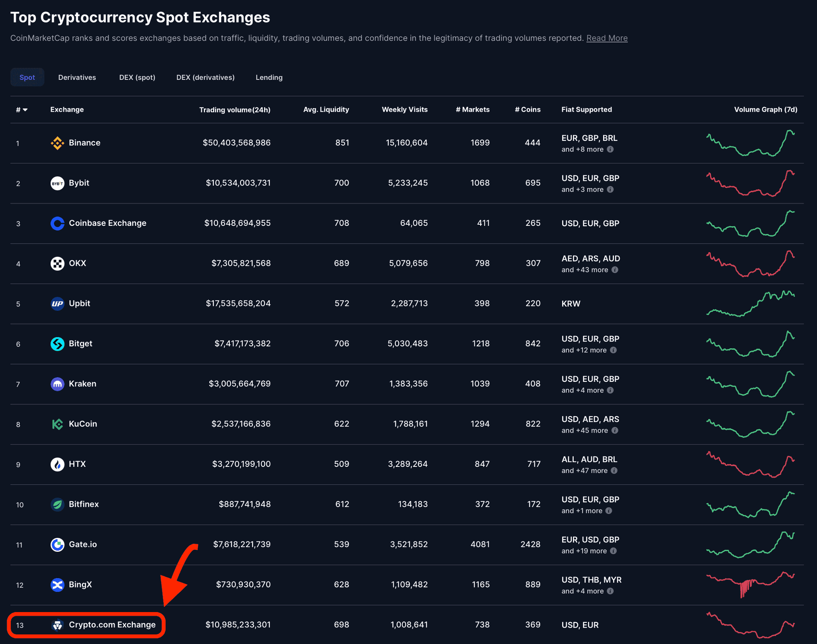Click the Bitget logo icon

[57, 344]
